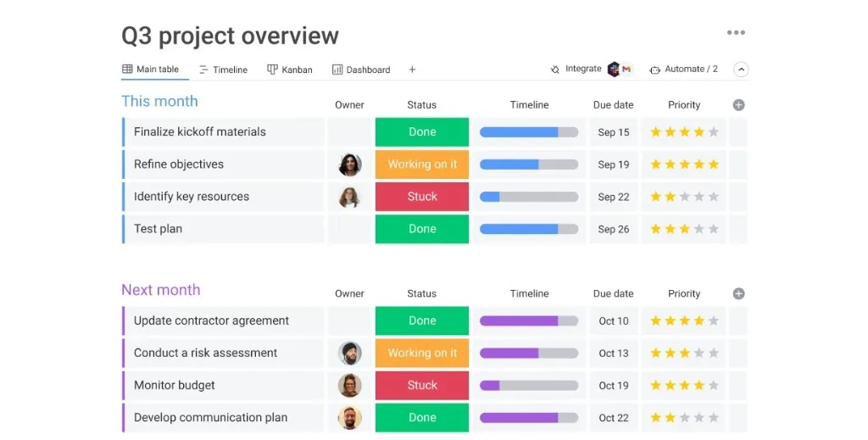Viewport: 868px width, 440px height.
Task: Change the Stuck status of Identify key resources
Action: click(x=422, y=197)
